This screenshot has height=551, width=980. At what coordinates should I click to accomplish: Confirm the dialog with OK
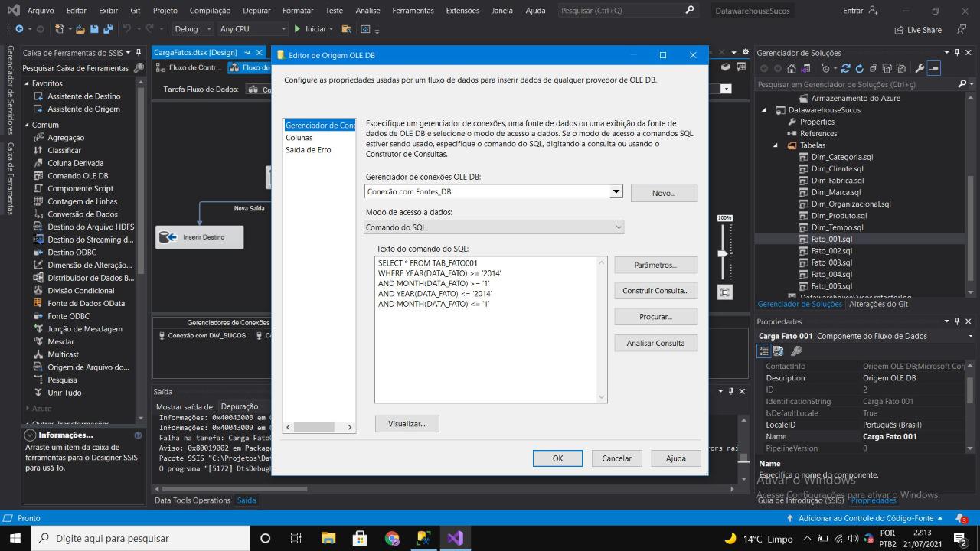tap(558, 458)
